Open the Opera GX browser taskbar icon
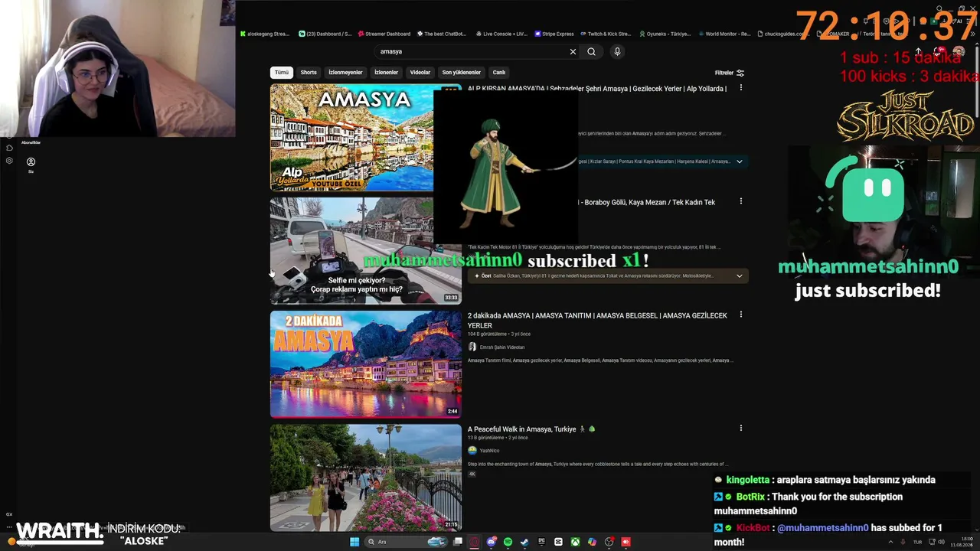The width and height of the screenshot is (980, 551). click(475, 542)
